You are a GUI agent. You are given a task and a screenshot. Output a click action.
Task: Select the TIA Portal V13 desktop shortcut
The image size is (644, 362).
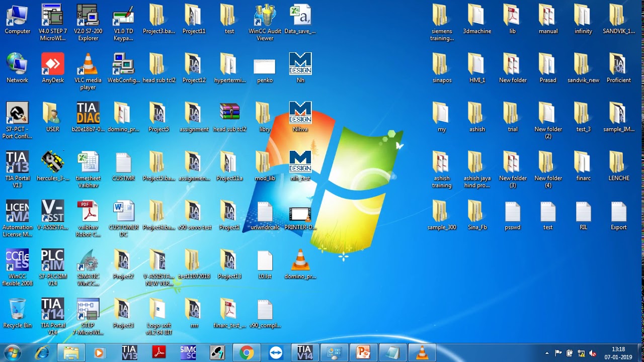point(17,170)
